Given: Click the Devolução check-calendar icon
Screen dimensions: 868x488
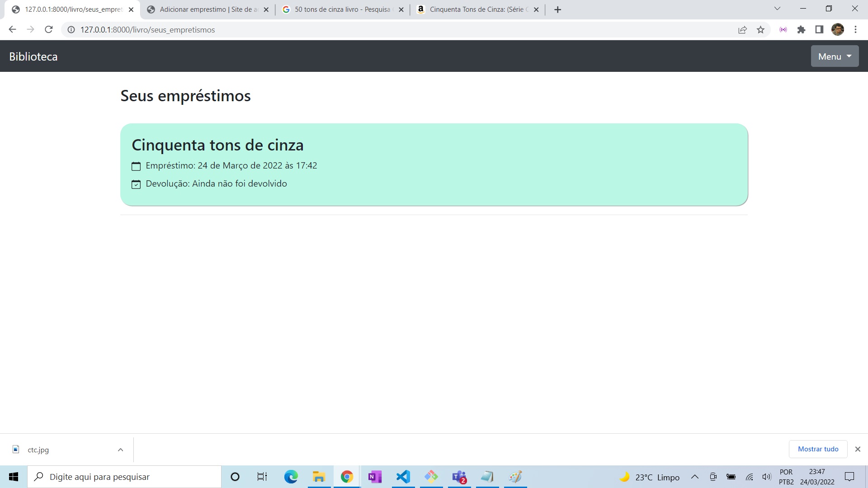Looking at the screenshot, I should tap(136, 184).
